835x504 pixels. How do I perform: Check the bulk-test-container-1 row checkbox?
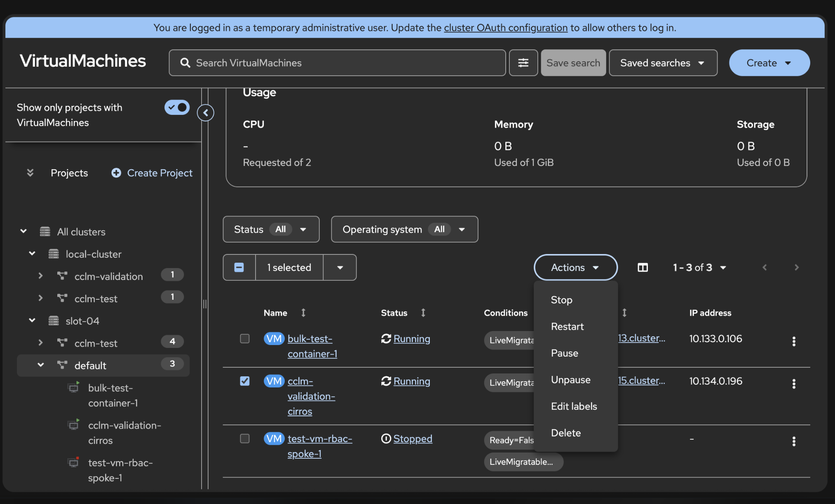pyautogui.click(x=245, y=338)
